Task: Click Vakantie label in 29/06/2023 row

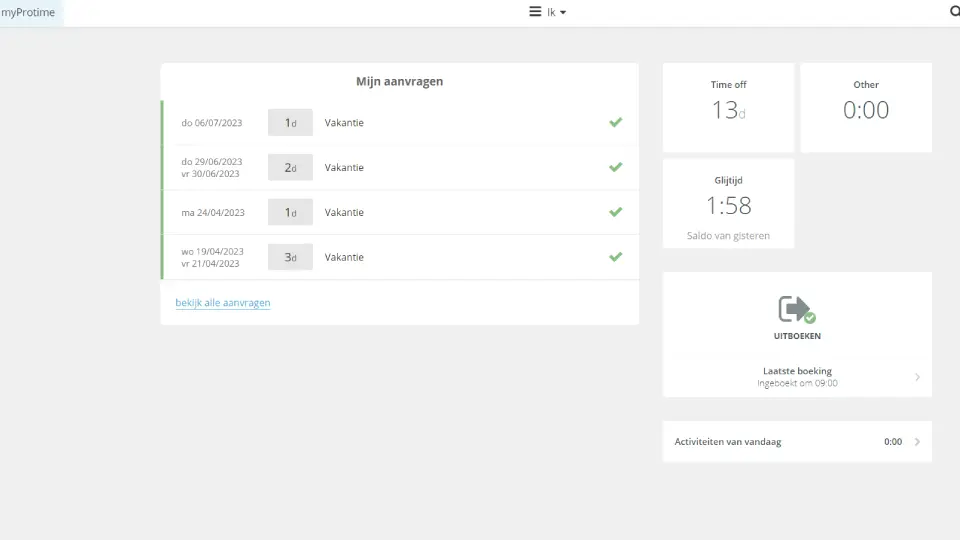Action: point(344,167)
